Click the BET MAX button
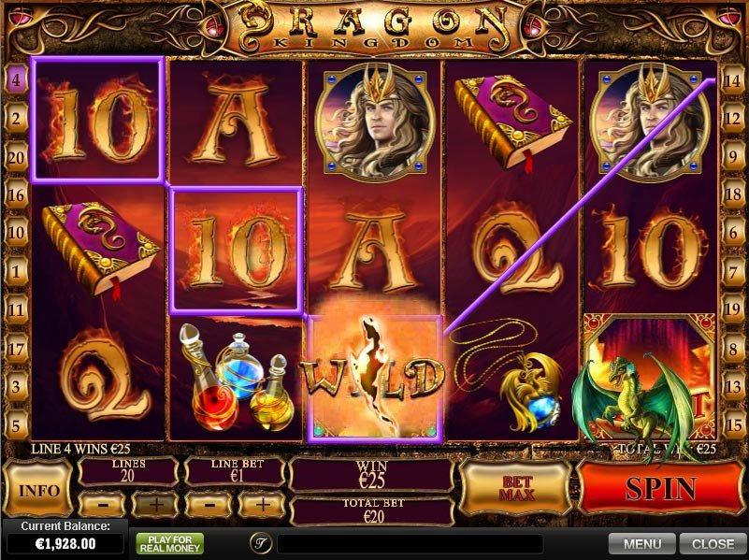 tap(515, 488)
